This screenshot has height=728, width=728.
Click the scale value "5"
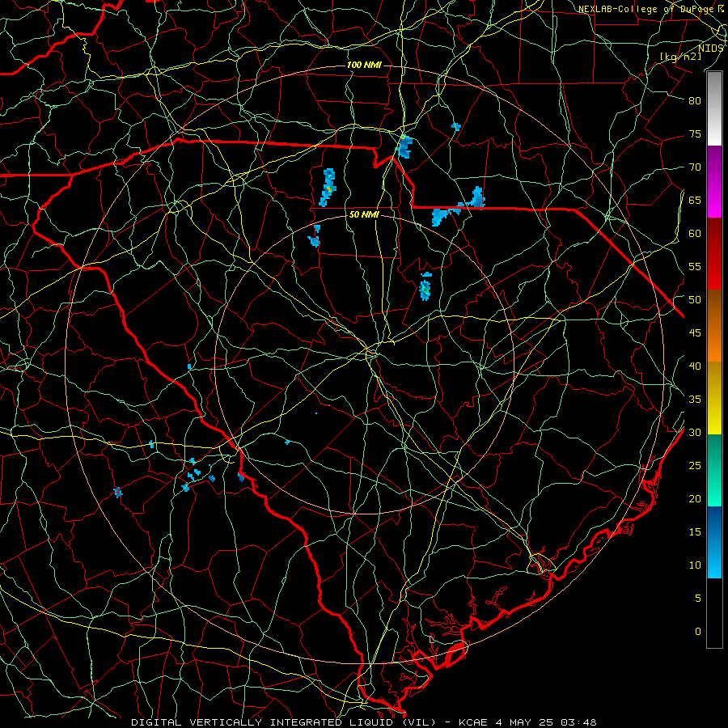pos(698,599)
